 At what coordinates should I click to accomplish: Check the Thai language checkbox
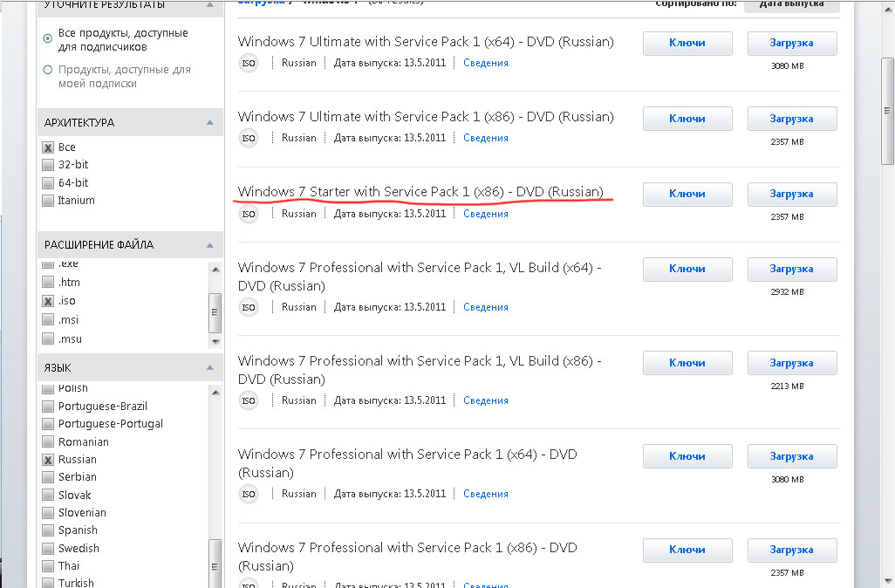point(49,565)
